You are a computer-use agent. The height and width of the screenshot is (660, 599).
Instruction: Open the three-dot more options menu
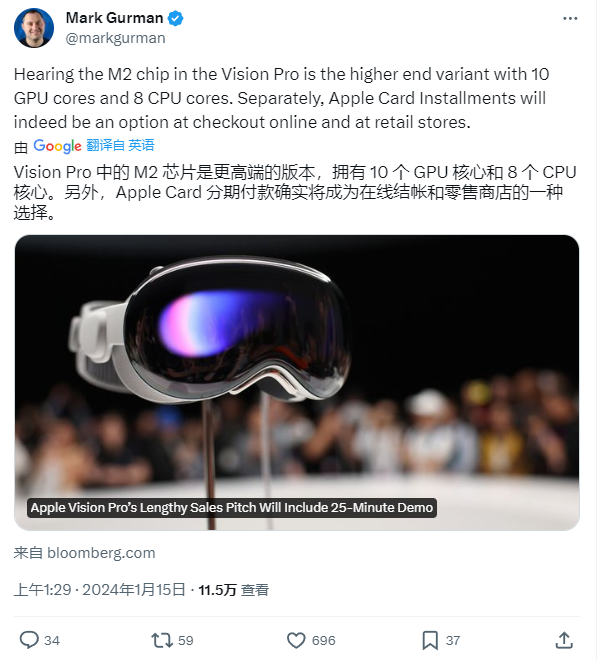pyautogui.click(x=571, y=19)
